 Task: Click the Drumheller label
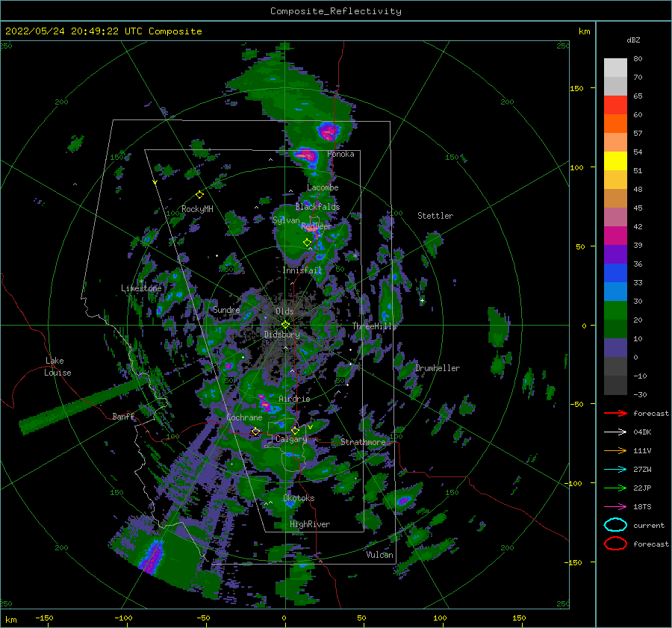438,368
